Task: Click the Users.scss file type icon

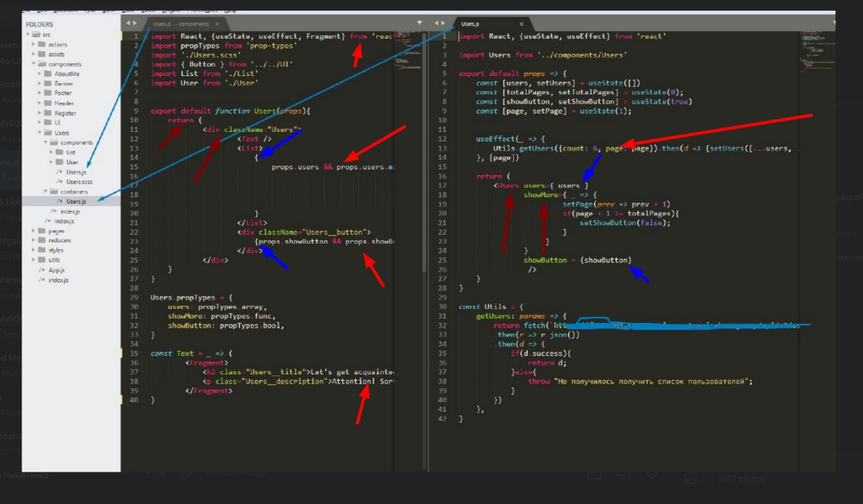Action: pyautogui.click(x=60, y=182)
